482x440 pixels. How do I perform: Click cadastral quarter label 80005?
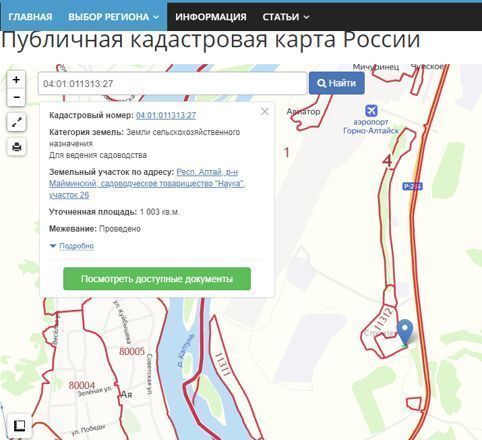point(132,351)
